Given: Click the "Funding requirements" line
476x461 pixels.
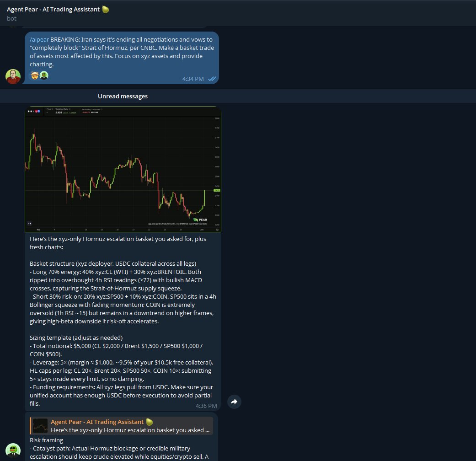Looking at the screenshot, I should tap(122, 387).
